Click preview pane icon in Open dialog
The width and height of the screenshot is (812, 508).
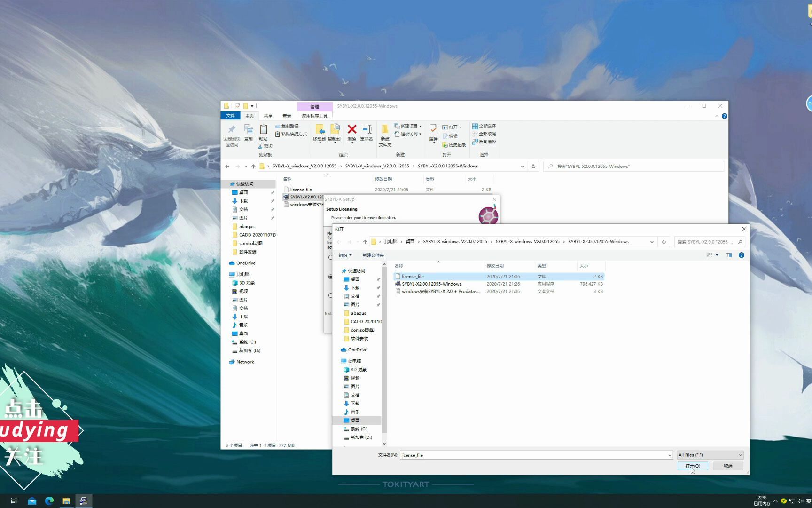[729, 255]
